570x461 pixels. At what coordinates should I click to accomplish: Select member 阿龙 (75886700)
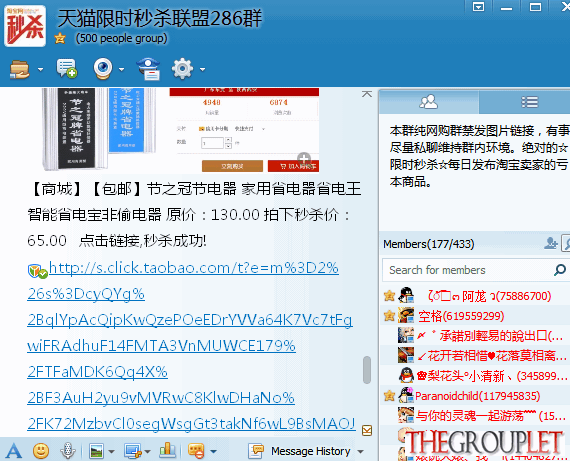click(x=475, y=296)
